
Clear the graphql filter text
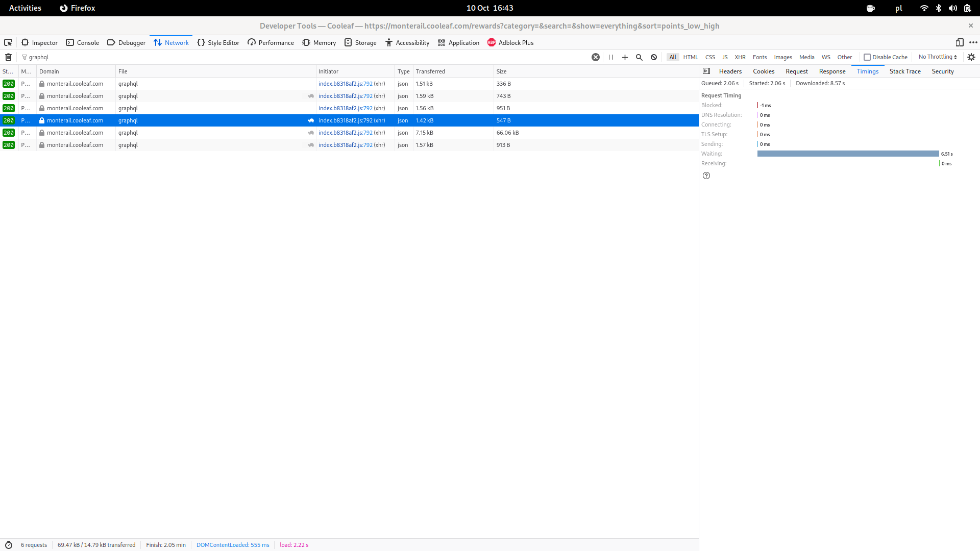[x=595, y=57]
